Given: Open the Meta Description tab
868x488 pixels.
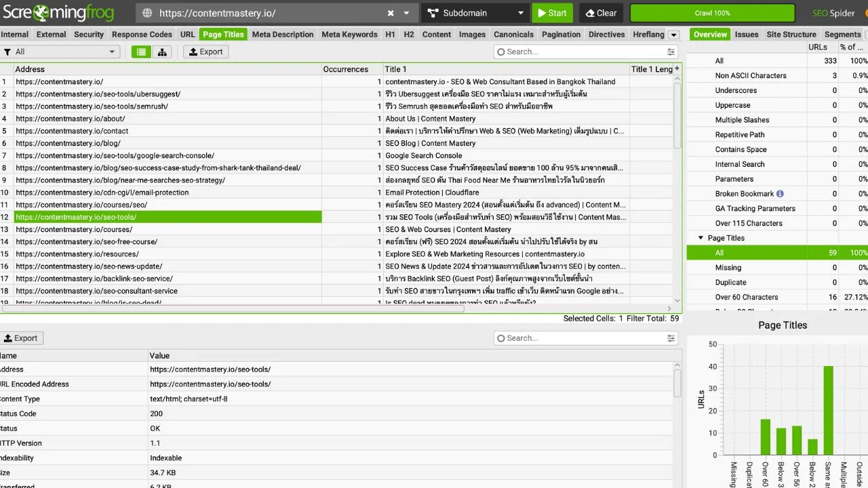Looking at the screenshot, I should click(283, 35).
